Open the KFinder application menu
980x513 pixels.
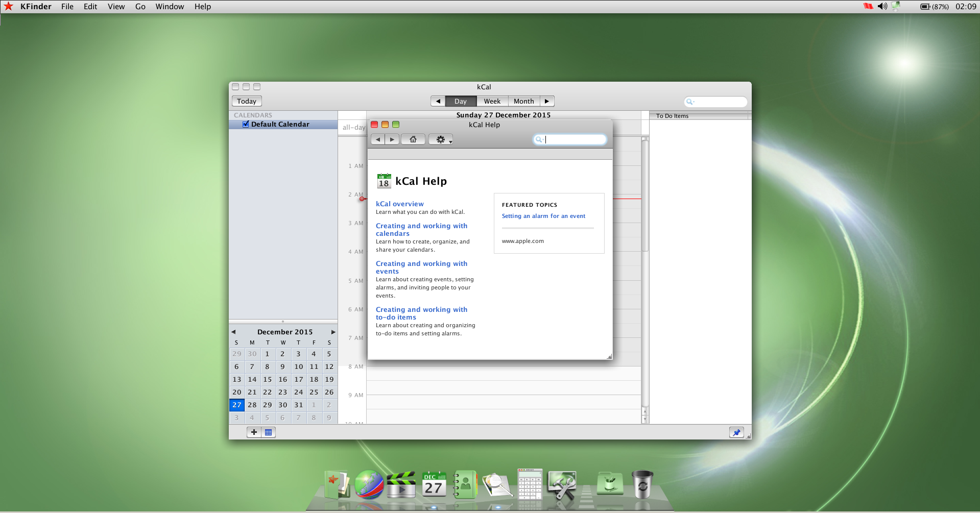point(36,7)
